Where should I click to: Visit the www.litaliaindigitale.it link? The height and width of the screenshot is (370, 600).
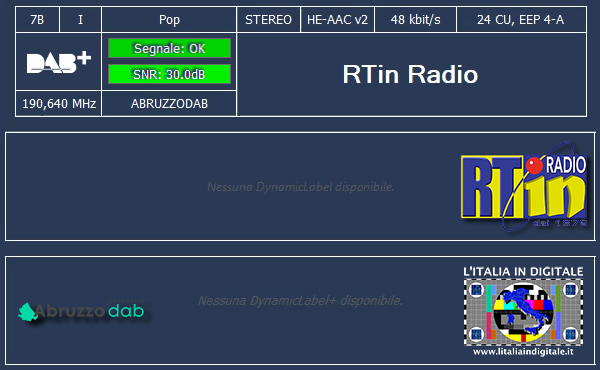coord(523,352)
